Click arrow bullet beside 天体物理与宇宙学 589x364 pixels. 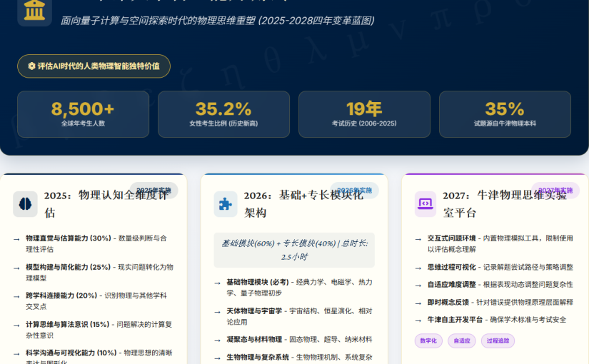click(x=217, y=312)
